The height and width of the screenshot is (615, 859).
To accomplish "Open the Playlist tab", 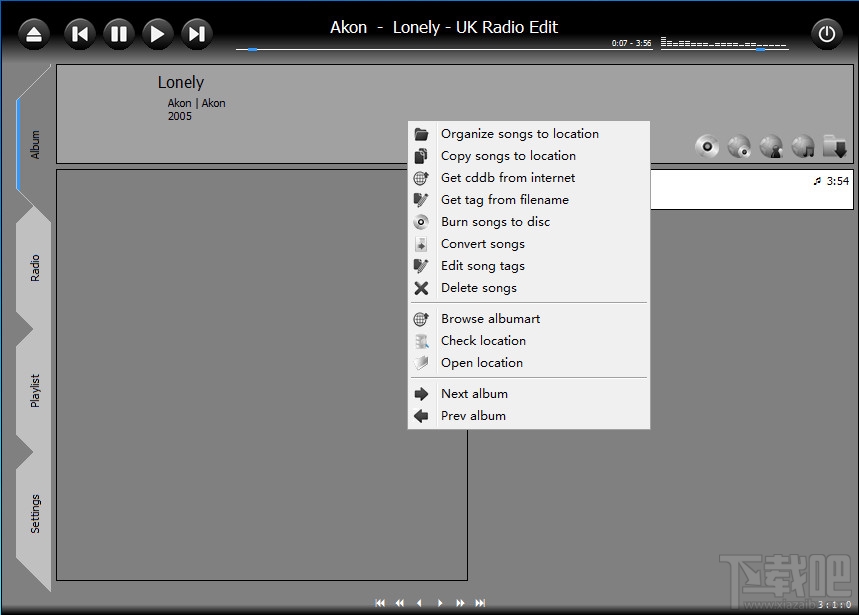I will [x=35, y=390].
